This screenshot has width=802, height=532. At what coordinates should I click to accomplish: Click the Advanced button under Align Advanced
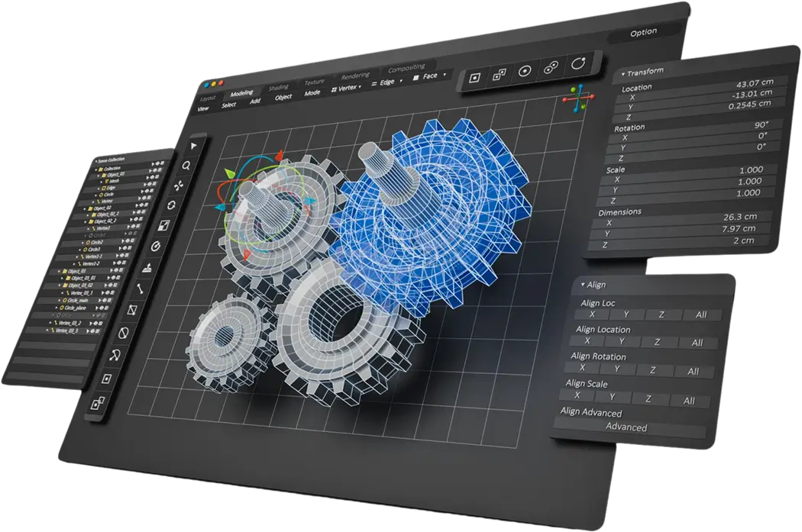[x=627, y=427]
